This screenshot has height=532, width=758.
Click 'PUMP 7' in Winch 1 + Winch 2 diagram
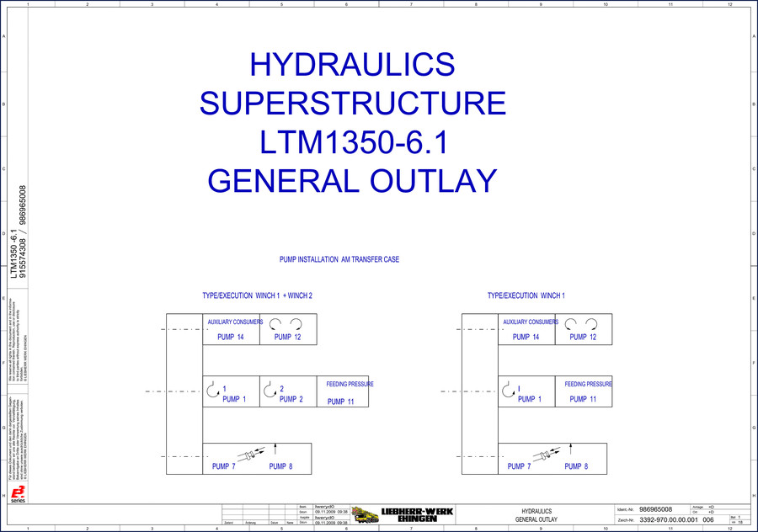click(x=224, y=466)
